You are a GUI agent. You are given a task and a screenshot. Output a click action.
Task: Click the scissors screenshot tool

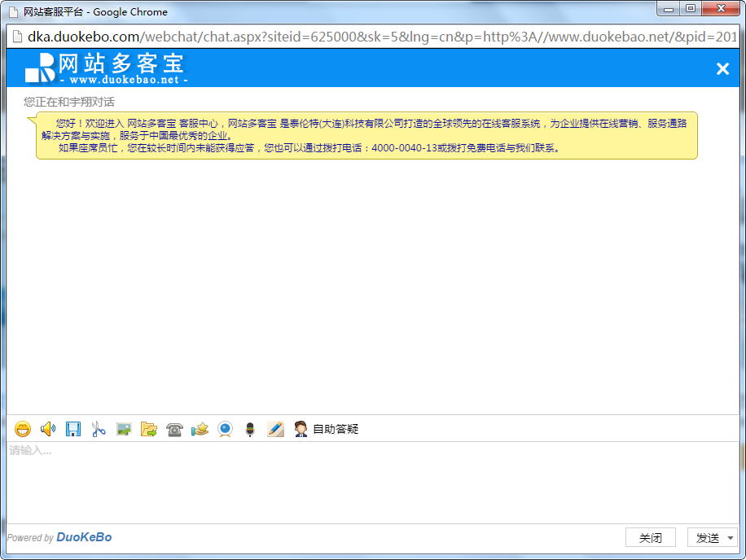click(x=99, y=429)
